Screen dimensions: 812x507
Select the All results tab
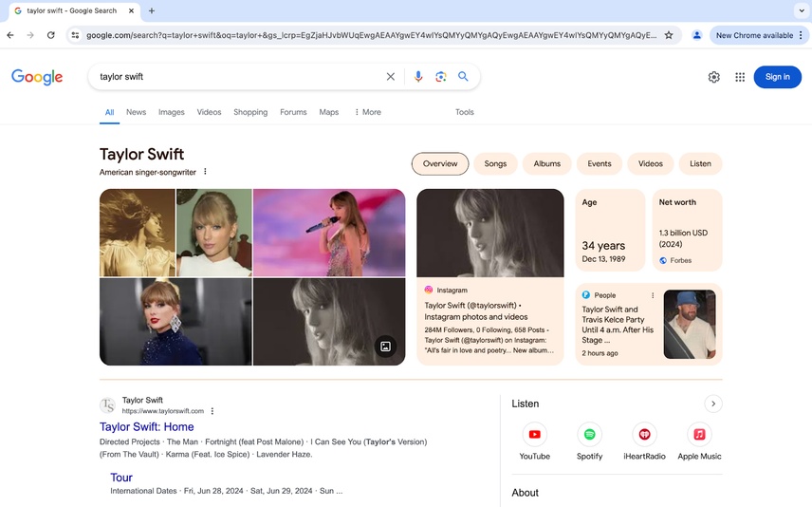[109, 112]
